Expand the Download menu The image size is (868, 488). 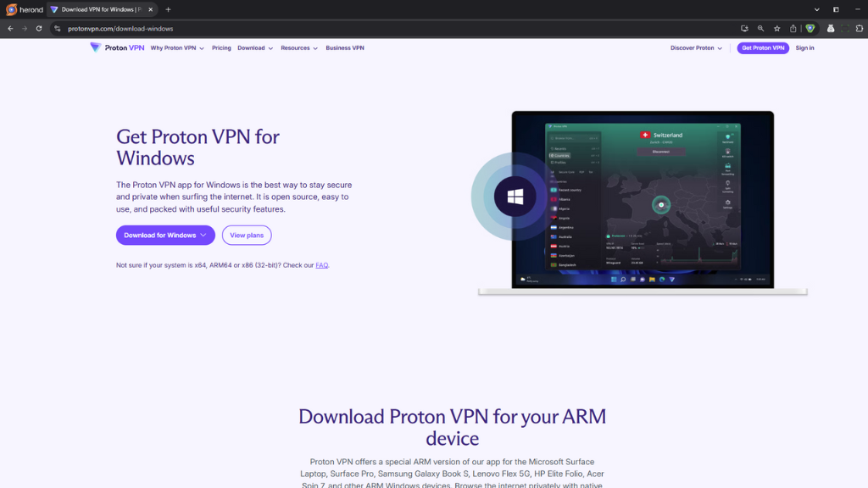point(255,48)
